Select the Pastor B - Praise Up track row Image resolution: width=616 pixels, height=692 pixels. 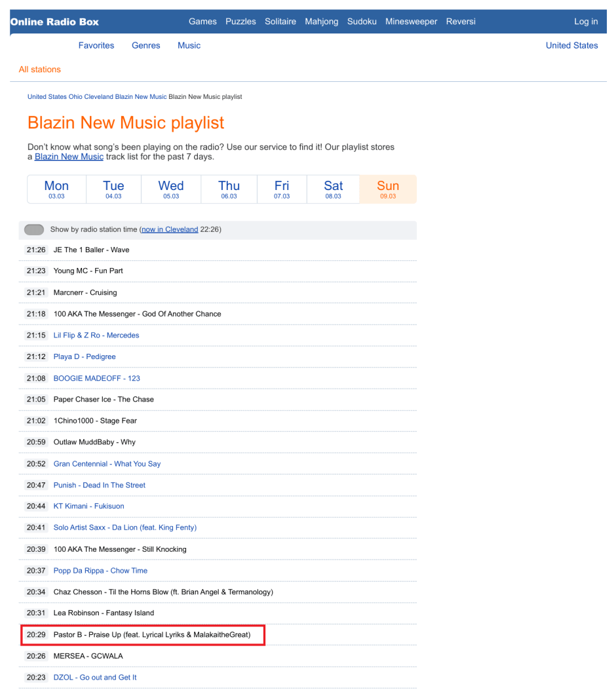click(x=152, y=635)
